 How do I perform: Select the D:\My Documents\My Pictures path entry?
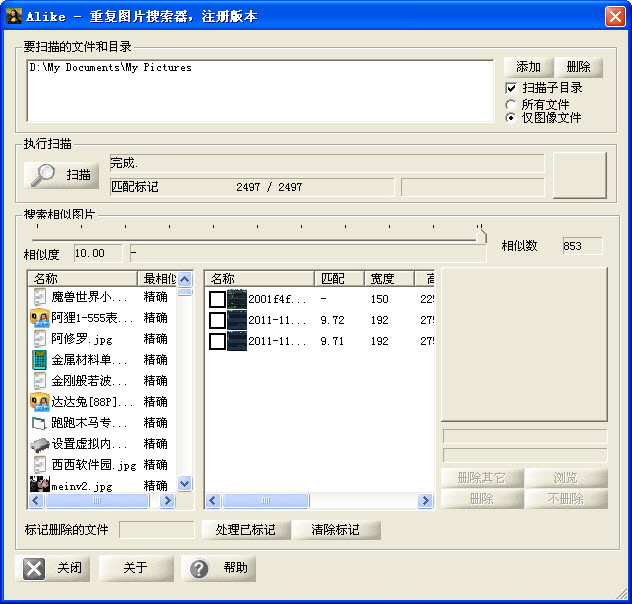(110, 68)
